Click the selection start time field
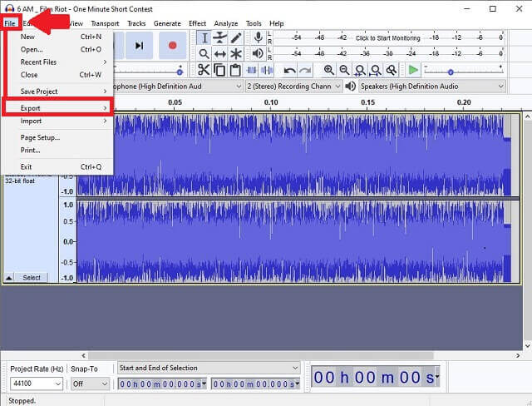Screen dimensions: 532x406 click(x=160, y=384)
